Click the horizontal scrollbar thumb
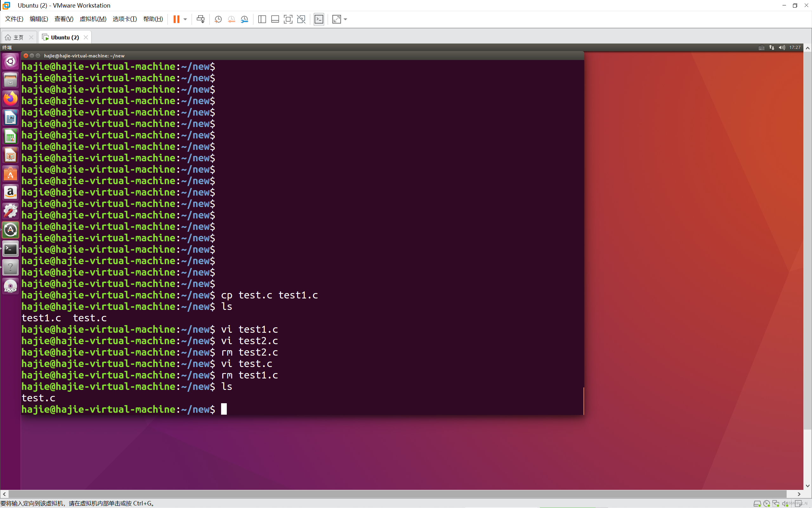812x508 pixels. [x=397, y=494]
